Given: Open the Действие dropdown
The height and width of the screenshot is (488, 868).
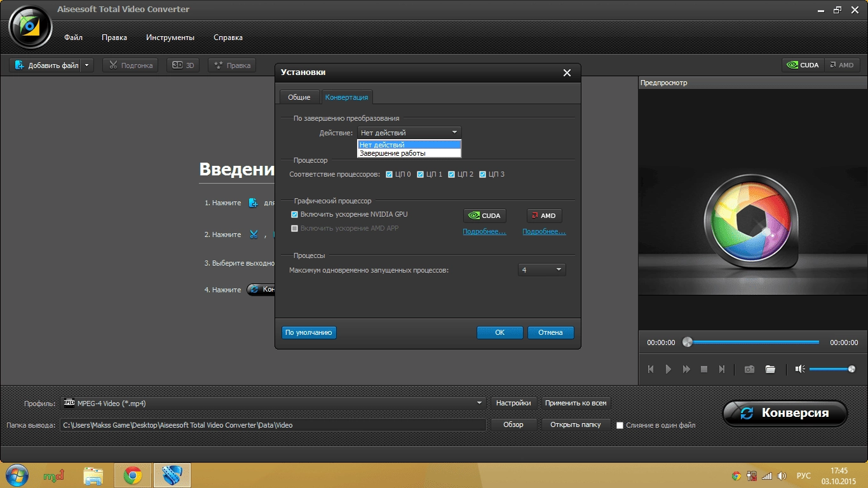Looking at the screenshot, I should (409, 133).
